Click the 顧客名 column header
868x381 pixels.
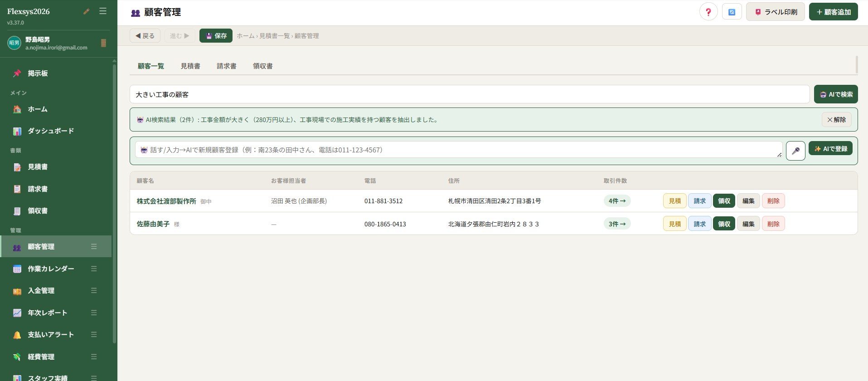[145, 181]
